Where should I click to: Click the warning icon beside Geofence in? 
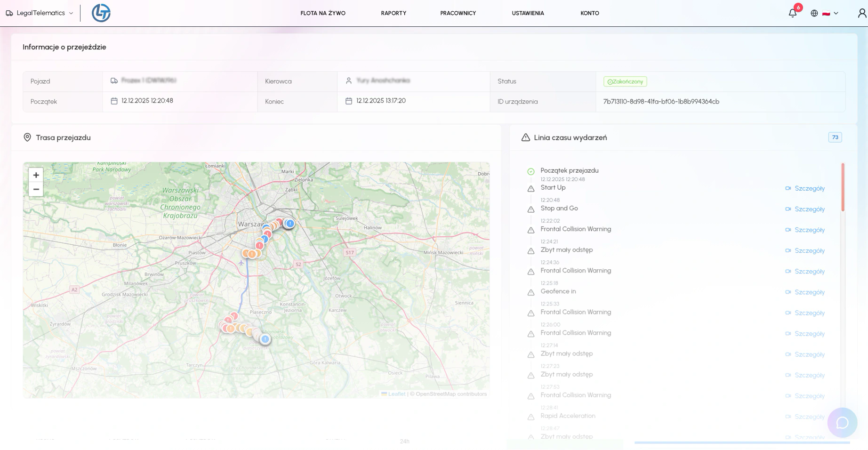(x=531, y=292)
